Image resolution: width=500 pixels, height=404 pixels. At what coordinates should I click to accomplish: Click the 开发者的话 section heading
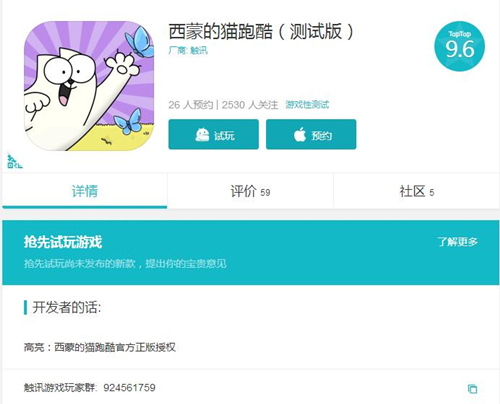point(67,307)
